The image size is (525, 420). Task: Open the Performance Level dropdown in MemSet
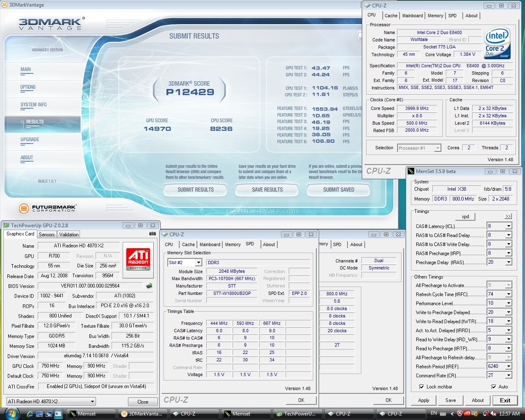509,303
